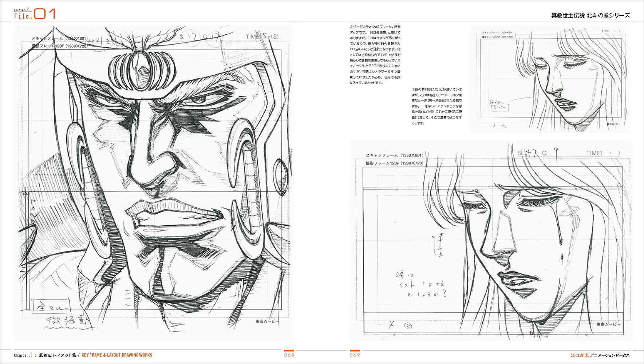Image resolution: width=644 pixels, height=364 pixels.
Task: Click KEY FRAME & LAYOUT DRAWING WORKS footer text
Action: pos(117,355)
